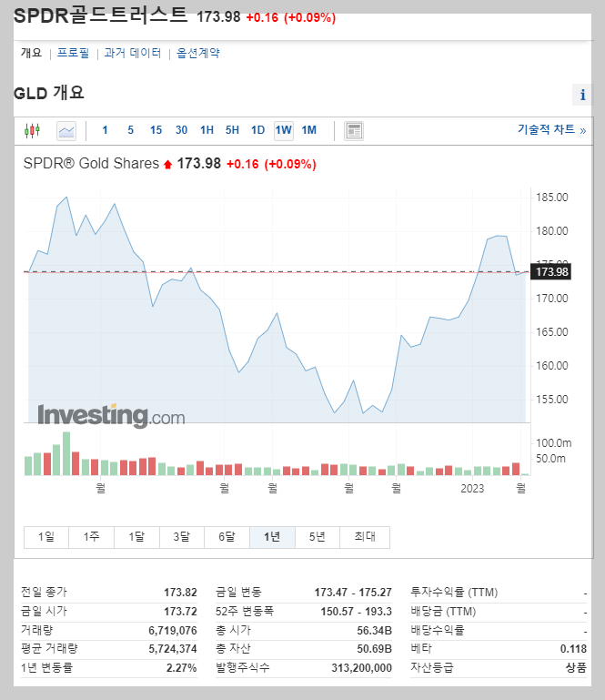Select the 1W interval button
This screenshot has width=605, height=700.
point(283,130)
